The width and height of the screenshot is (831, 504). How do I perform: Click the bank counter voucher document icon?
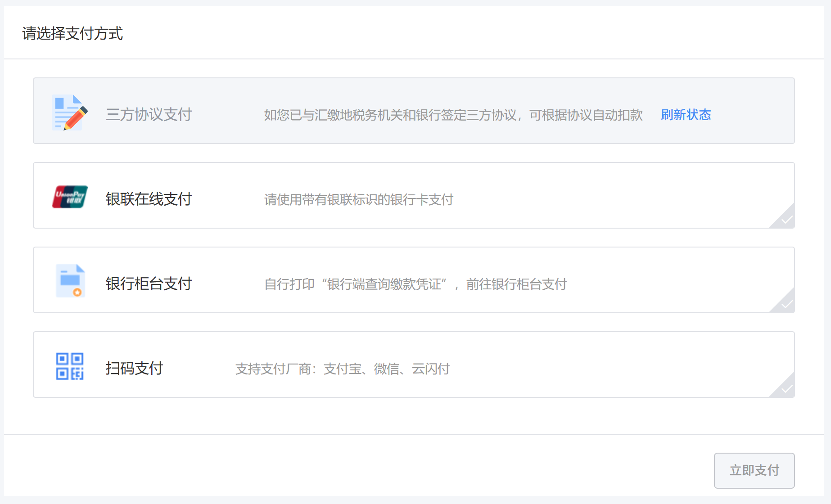tap(70, 281)
